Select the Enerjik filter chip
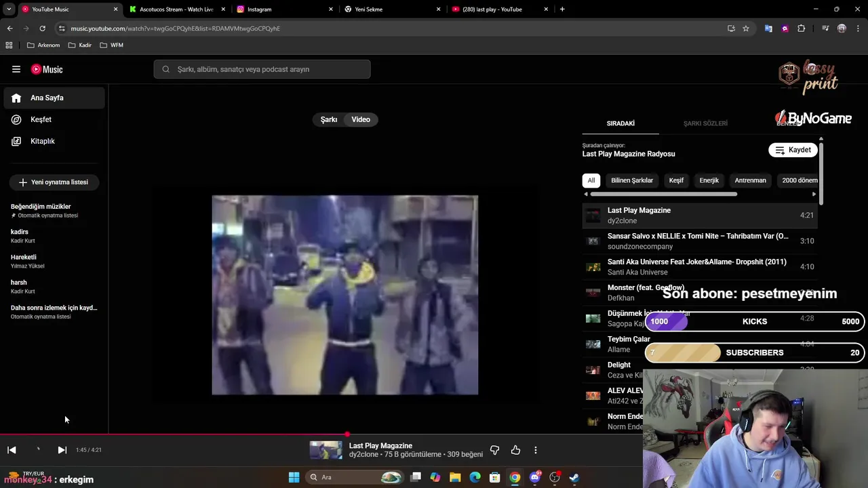This screenshot has height=488, width=868. point(709,180)
